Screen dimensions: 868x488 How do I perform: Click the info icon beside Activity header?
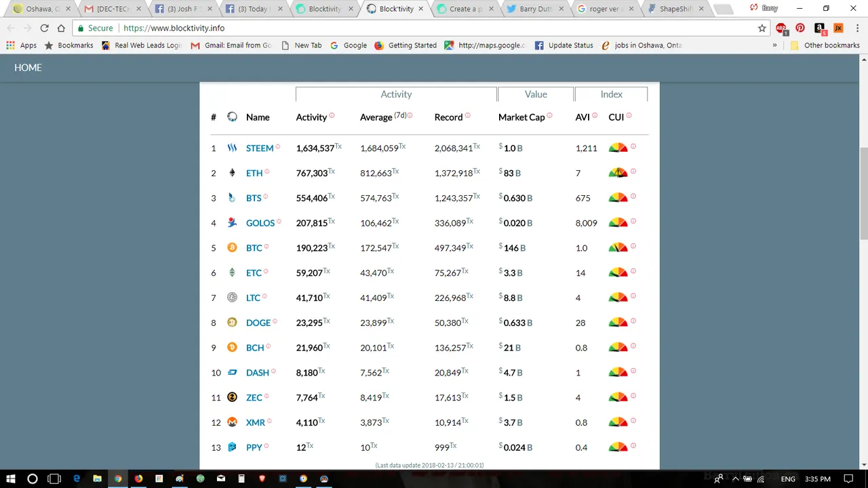pos(332,115)
